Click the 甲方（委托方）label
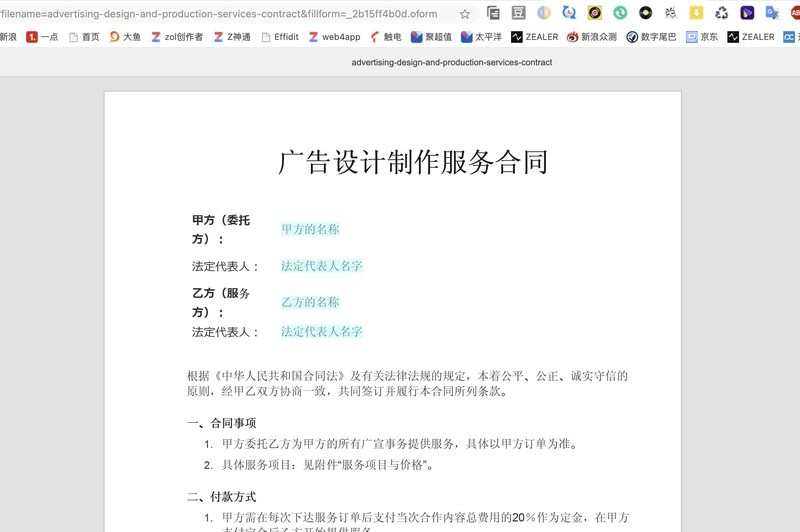Screen dimensions: 800x532 [221, 230]
